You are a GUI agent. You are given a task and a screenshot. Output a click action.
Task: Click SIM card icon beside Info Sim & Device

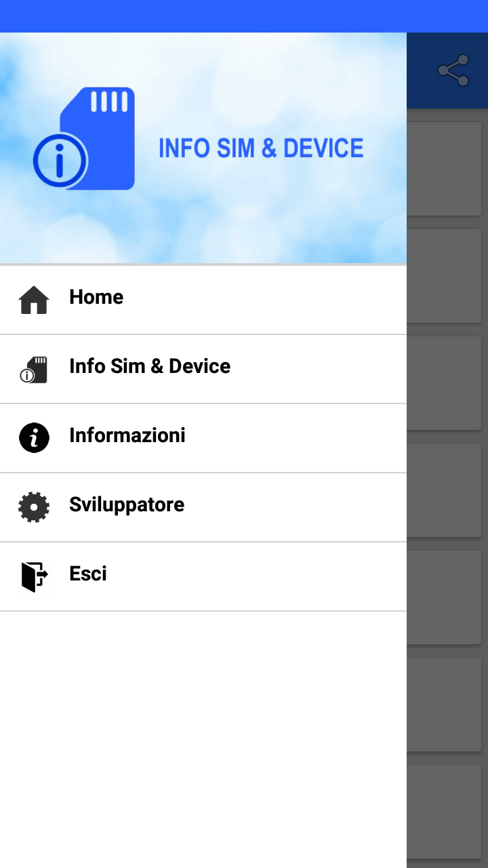(x=34, y=370)
